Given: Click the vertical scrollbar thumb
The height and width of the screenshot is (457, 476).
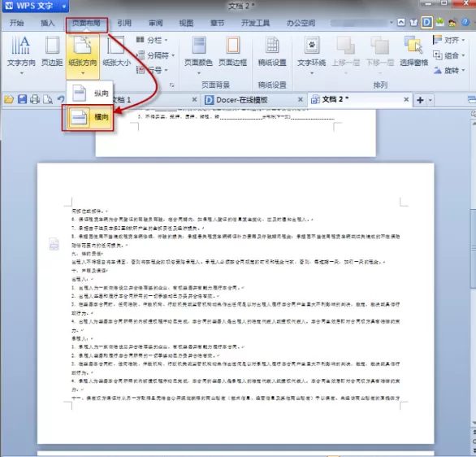Looking at the screenshot, I should click(473, 248).
